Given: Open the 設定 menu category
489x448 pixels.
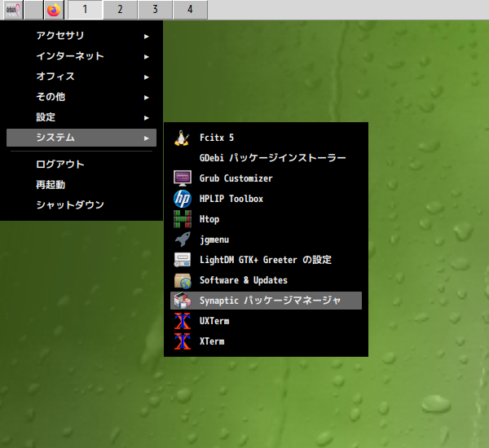Looking at the screenshot, I should [x=81, y=117].
